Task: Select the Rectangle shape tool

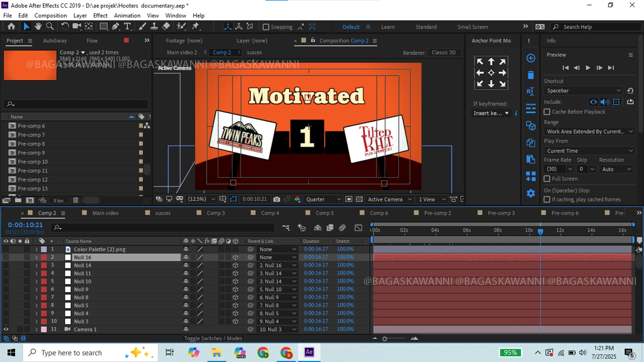Action: [104, 26]
